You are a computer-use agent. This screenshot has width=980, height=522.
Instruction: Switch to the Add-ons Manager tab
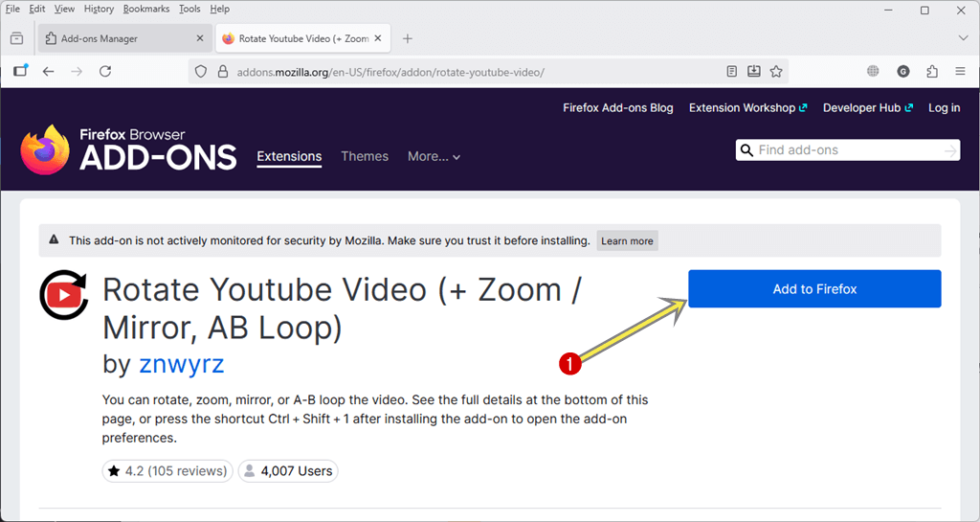coord(125,38)
